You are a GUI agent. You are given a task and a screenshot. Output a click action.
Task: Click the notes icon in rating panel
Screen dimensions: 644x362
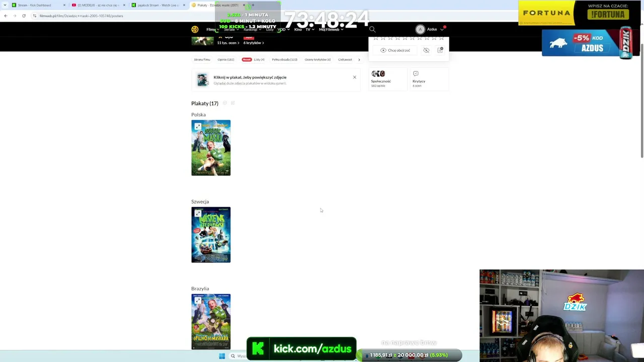[440, 50]
